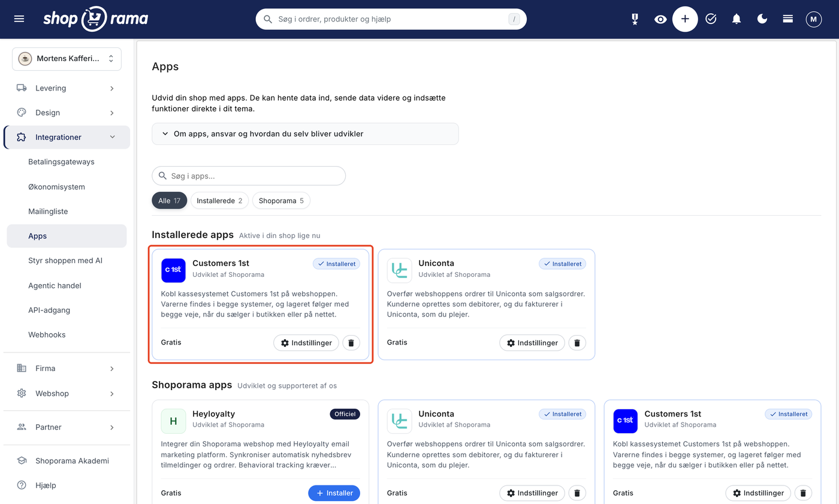Go to API-adgang
This screenshot has width=839, height=504.
click(x=49, y=310)
